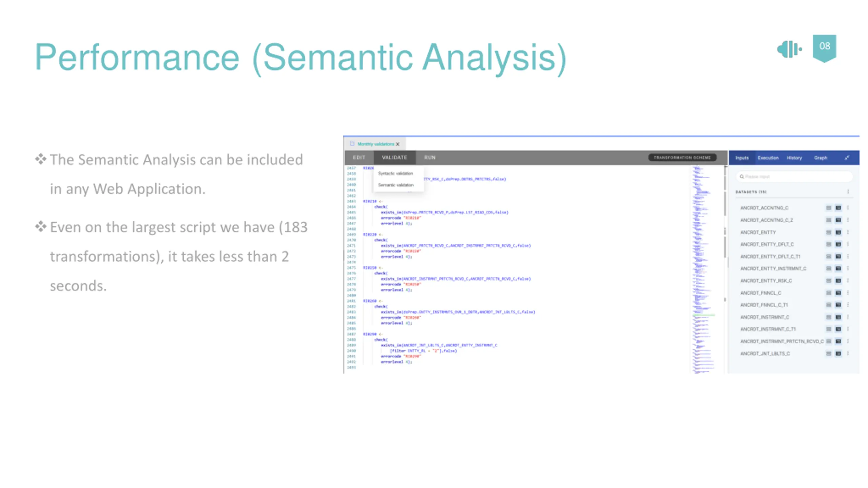Open the kebab menu for ANCRDT_ACCNTNG_C_Z
The height and width of the screenshot is (488, 868).
point(848,220)
